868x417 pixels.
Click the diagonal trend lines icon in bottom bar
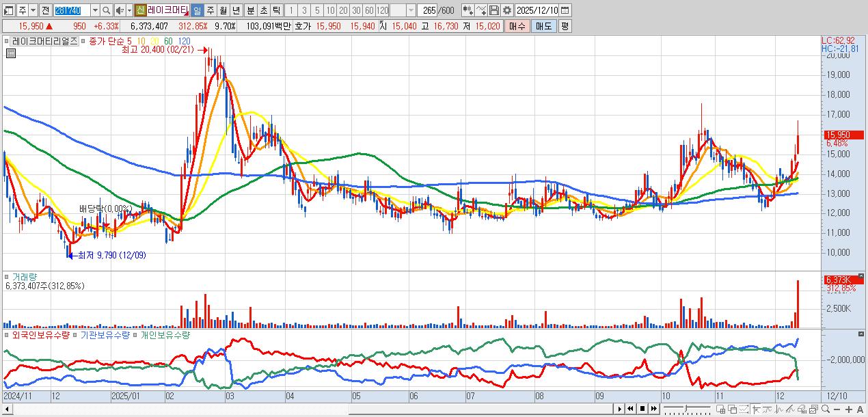791,409
